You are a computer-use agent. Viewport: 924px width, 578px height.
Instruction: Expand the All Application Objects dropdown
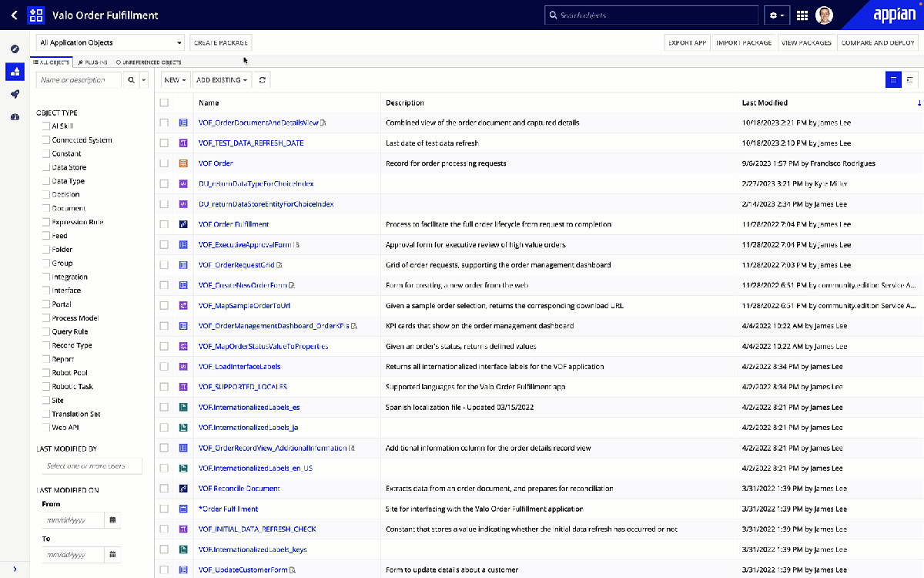click(110, 43)
